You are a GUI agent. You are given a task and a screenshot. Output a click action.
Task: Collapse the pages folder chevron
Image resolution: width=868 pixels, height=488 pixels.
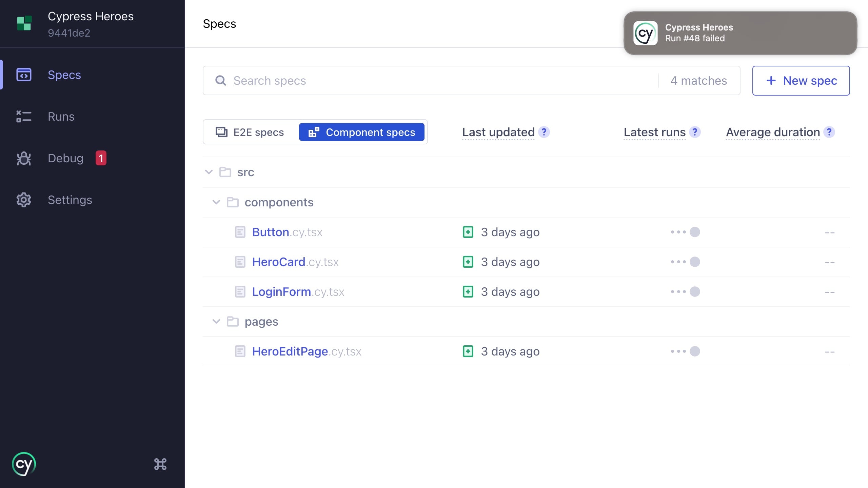coord(216,322)
